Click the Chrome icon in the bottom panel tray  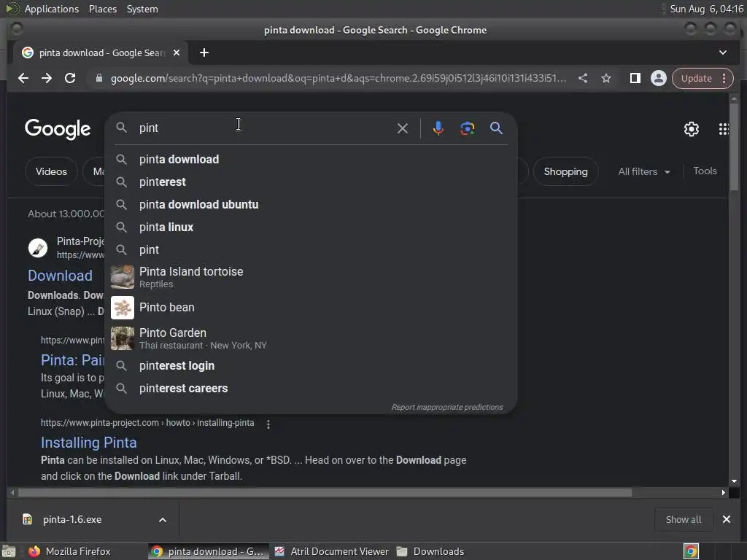[x=691, y=551]
